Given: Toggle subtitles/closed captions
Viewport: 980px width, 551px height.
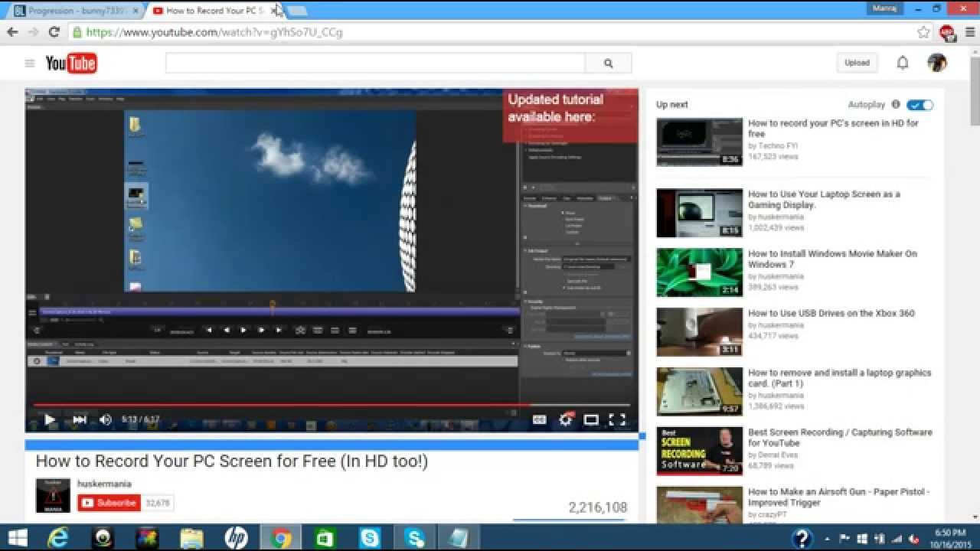Looking at the screenshot, I should pyautogui.click(x=540, y=419).
